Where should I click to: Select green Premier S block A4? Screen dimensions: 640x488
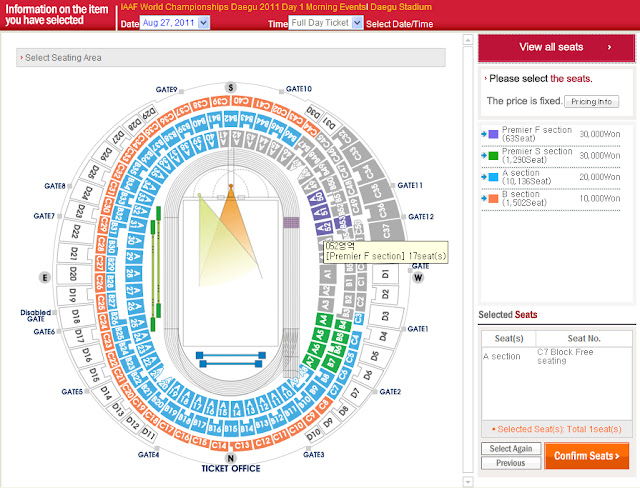click(323, 320)
